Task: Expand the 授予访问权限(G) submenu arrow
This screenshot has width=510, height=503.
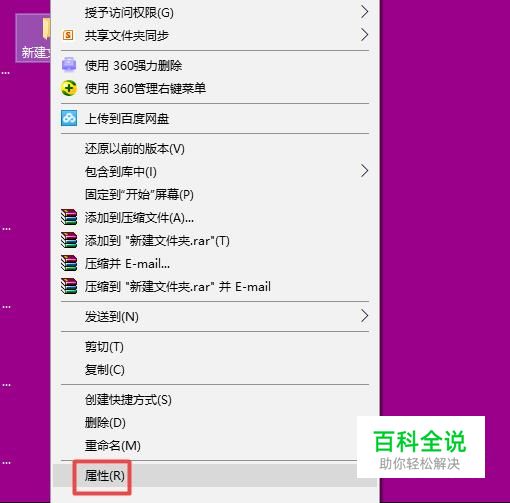Action: click(x=365, y=12)
